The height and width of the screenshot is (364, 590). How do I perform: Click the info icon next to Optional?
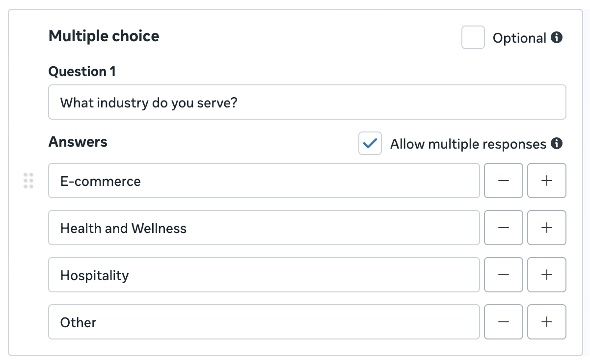pyautogui.click(x=557, y=38)
